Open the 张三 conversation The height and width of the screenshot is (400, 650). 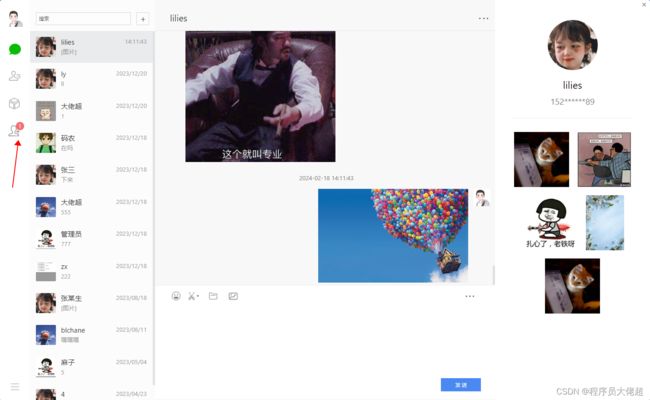click(92, 175)
